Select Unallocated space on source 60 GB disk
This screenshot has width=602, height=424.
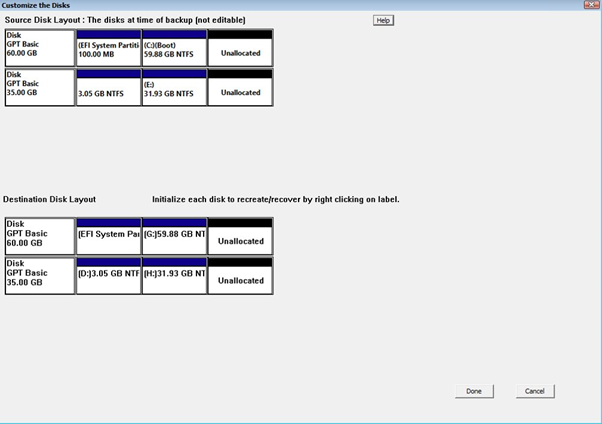tap(240, 48)
